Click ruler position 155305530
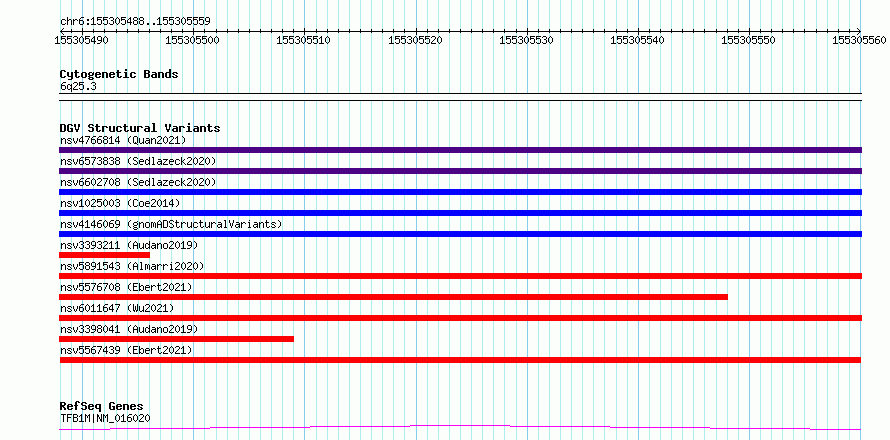 pos(527,40)
